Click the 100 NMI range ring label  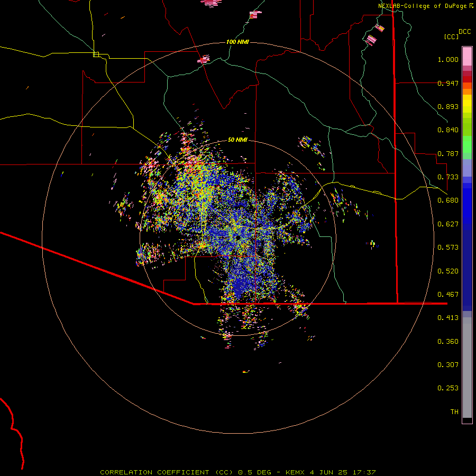tap(237, 42)
